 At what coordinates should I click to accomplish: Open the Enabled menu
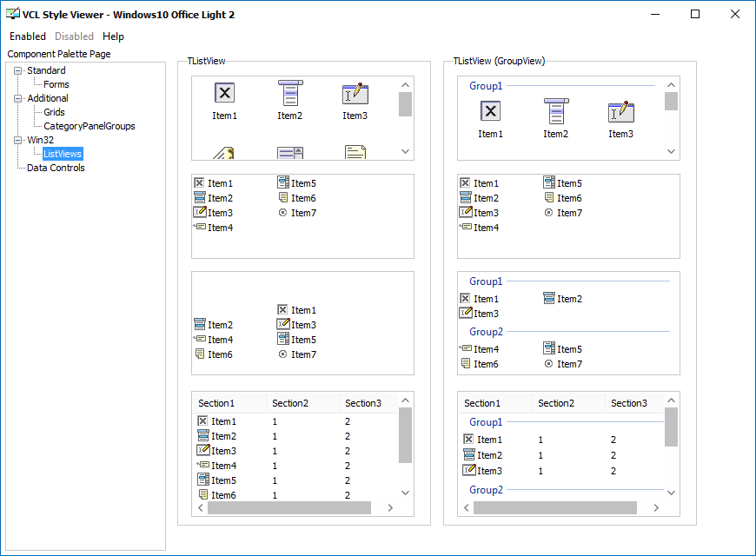click(28, 36)
